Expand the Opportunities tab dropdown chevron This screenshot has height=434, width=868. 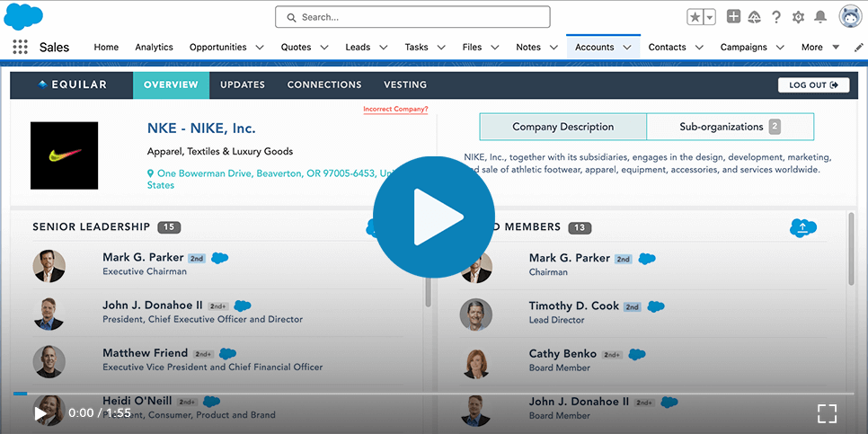click(260, 48)
